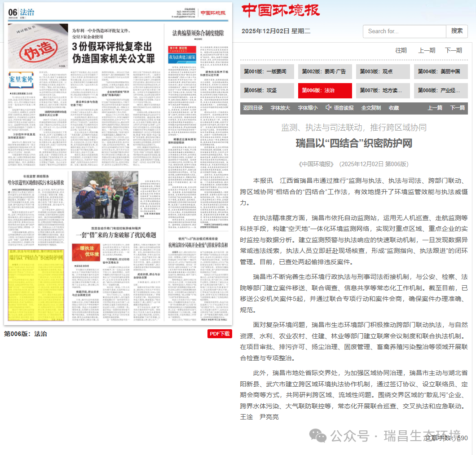476x455 pixels.
Task: Click paragraph starting 本报讯 江西省瑞昌市
Action: click(x=354, y=192)
